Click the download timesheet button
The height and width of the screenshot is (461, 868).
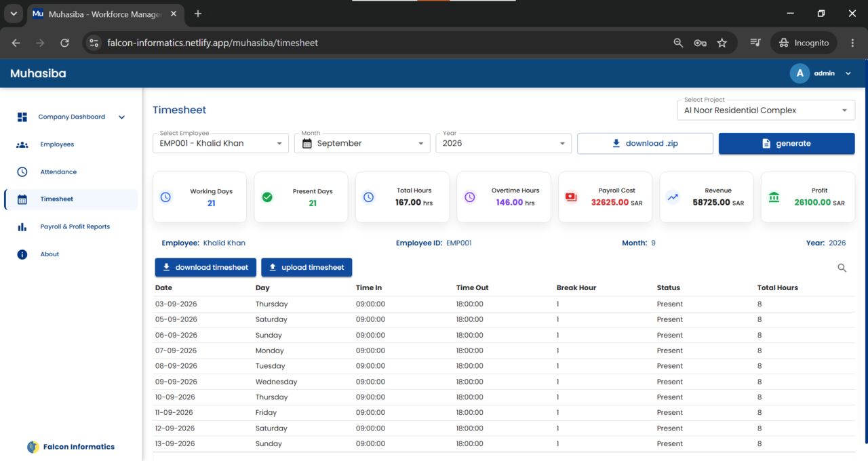(x=205, y=267)
